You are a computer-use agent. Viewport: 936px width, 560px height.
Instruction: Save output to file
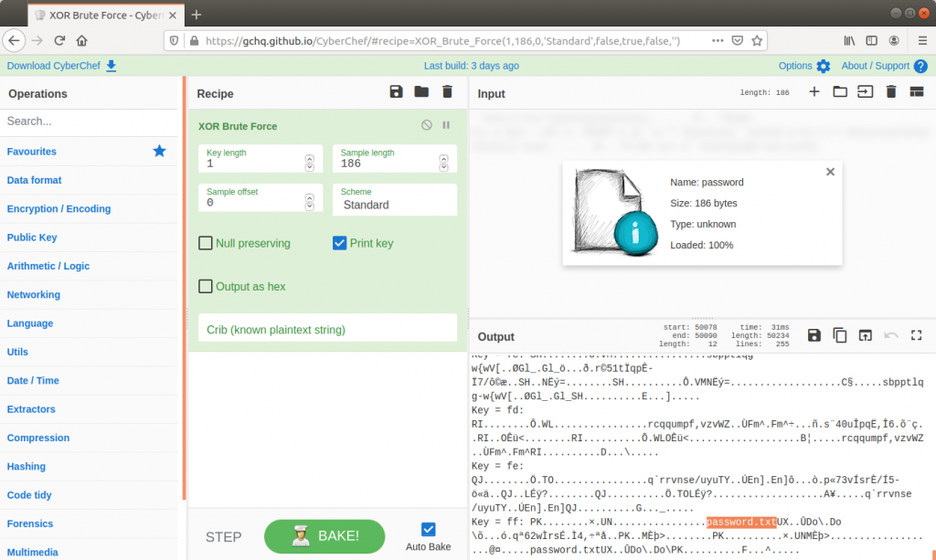[814, 335]
